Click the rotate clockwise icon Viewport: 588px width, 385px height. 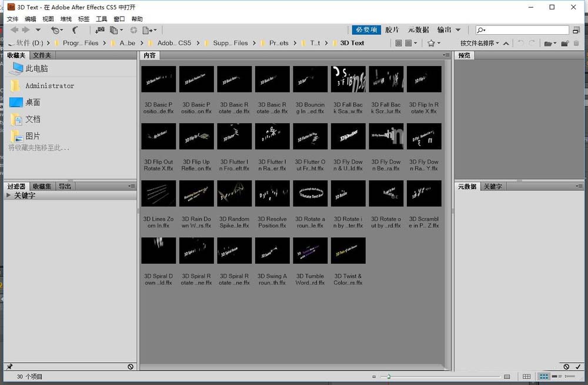(x=532, y=43)
